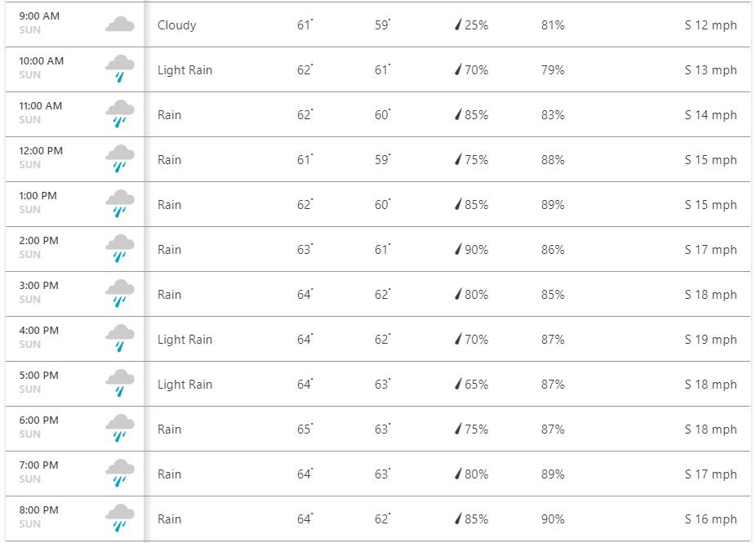Click the cloudy icon for 9:00 AM
This screenshot has height=543, width=756.
[x=119, y=24]
